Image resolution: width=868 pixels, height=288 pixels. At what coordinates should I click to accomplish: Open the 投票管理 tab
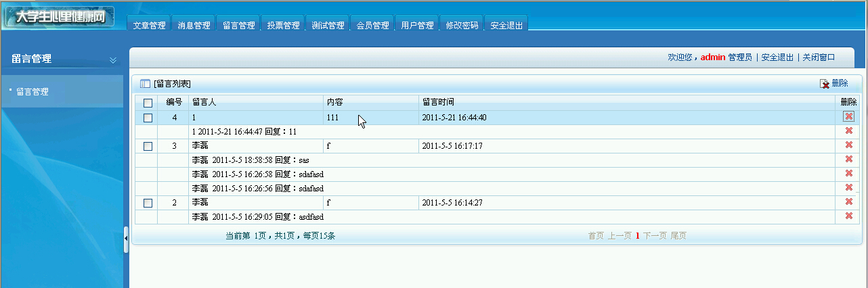coord(283,25)
